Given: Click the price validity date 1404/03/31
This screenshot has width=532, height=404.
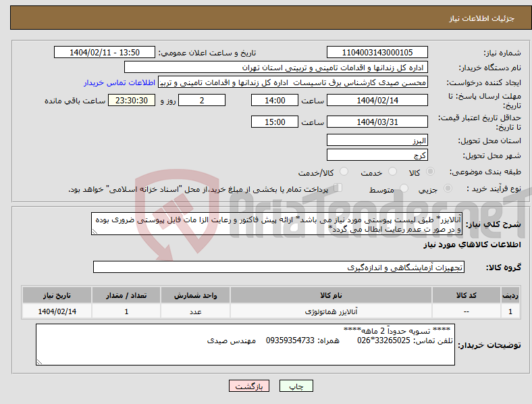Looking at the screenshot, I should point(377,122).
